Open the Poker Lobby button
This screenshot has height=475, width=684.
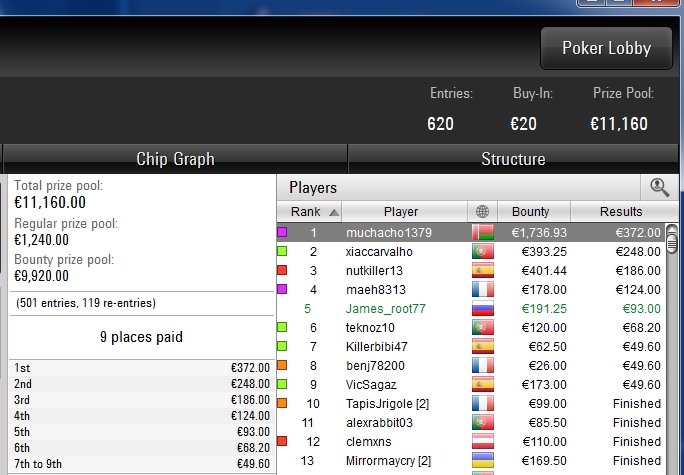coord(606,48)
